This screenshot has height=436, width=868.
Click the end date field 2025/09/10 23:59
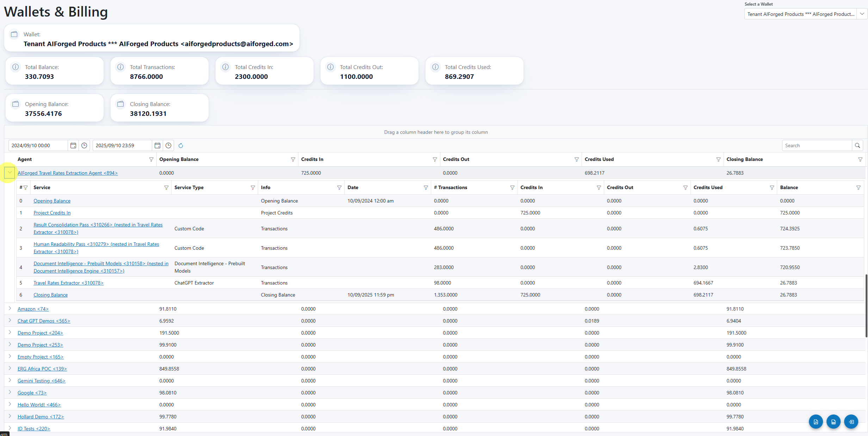[122, 145]
